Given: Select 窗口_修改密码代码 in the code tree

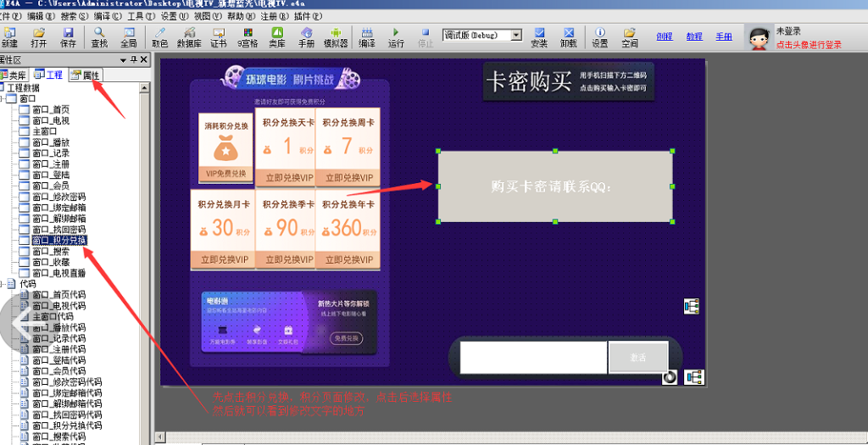Looking at the screenshot, I should pos(66,382).
